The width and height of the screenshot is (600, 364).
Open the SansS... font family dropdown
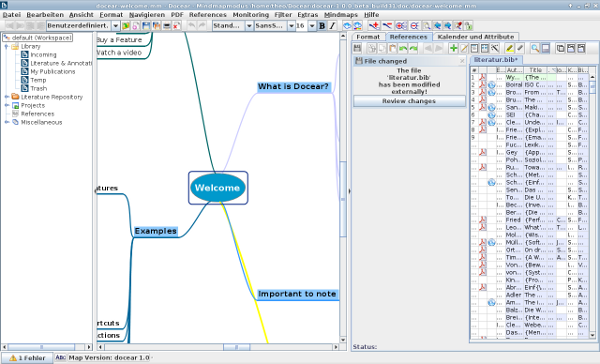tap(291, 26)
